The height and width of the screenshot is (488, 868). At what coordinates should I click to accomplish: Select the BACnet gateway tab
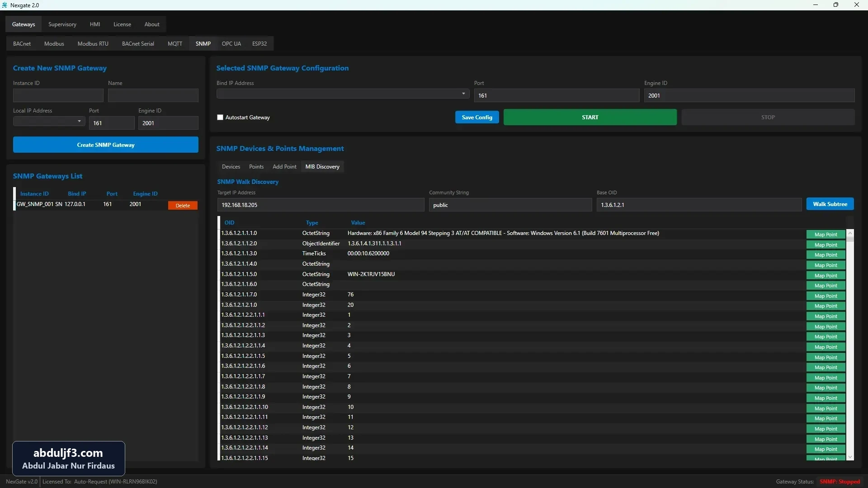(22, 44)
